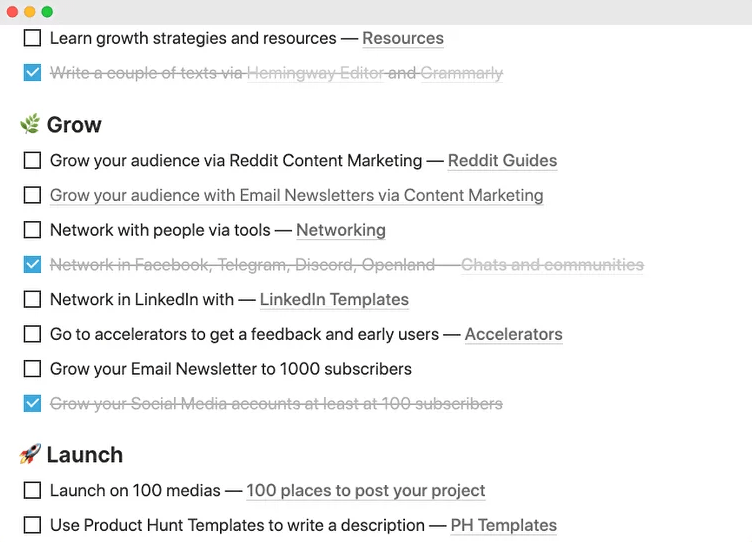The image size is (752, 542).
Task: Uncheck the 'Write a couple of texts' checkbox
Action: tap(32, 73)
